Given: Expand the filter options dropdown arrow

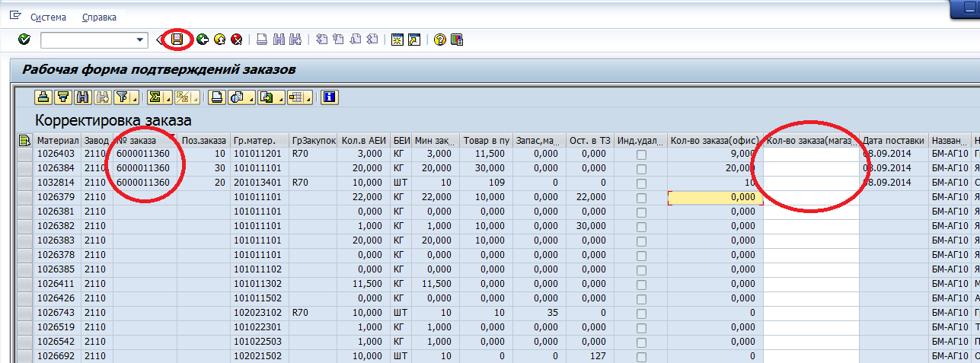Looking at the screenshot, I should 135,97.
